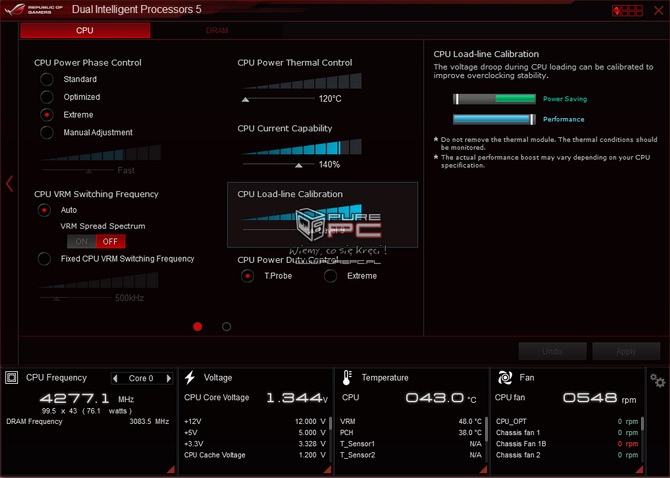Click the CPU Frequency chip icon
The image size is (670, 478).
pyautogui.click(x=12, y=378)
